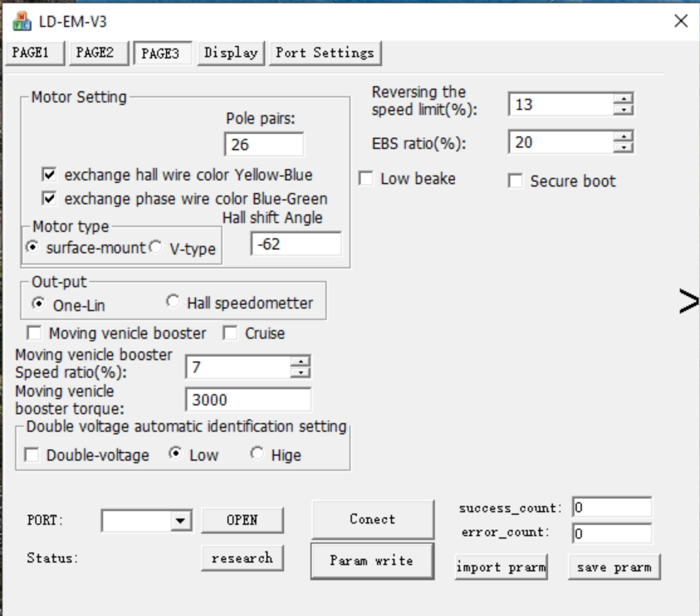The height and width of the screenshot is (616, 700).
Task: Select Hige voltage radio option
Action: pyautogui.click(x=256, y=454)
